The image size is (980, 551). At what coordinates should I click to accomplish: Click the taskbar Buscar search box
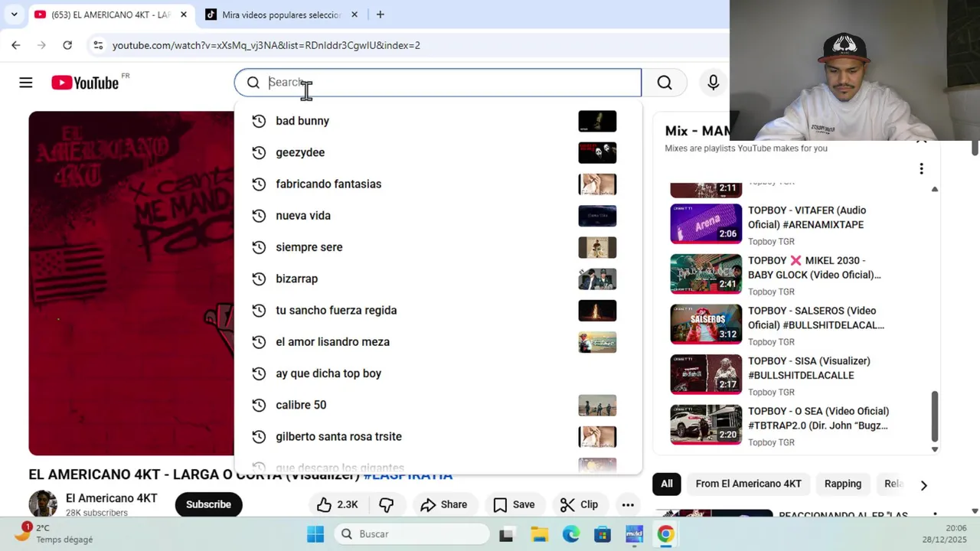410,534
